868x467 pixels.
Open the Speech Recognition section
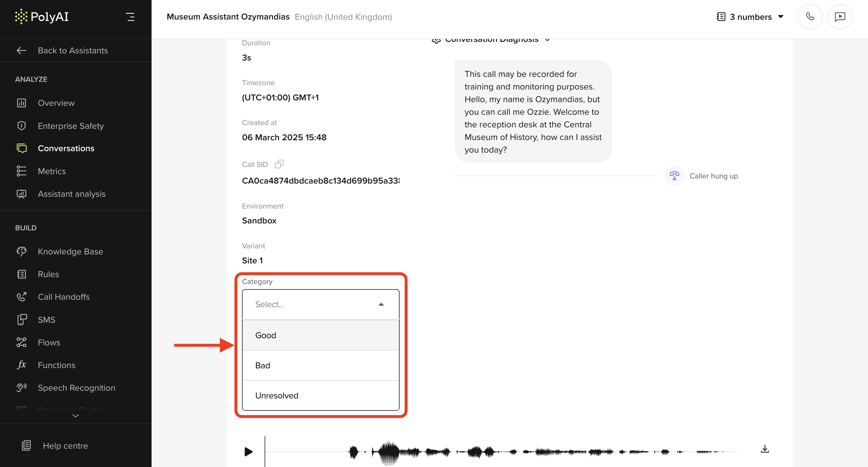click(76, 388)
